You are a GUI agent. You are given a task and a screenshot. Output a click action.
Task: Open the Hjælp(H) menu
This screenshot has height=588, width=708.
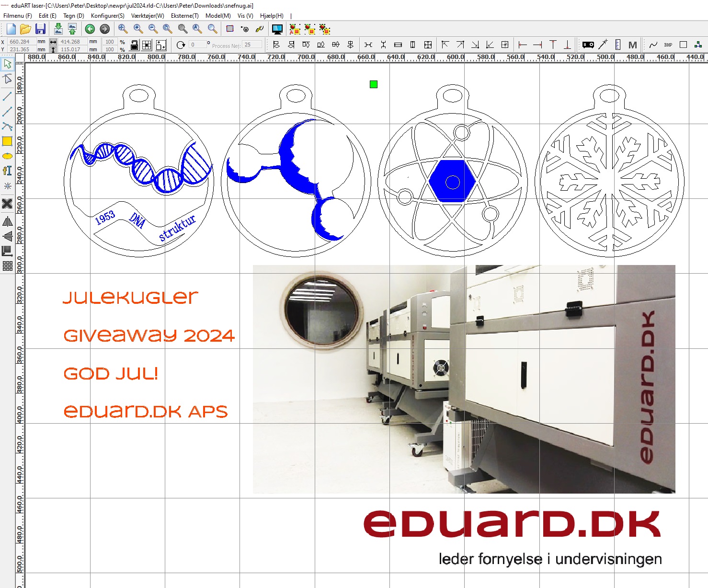(x=272, y=16)
